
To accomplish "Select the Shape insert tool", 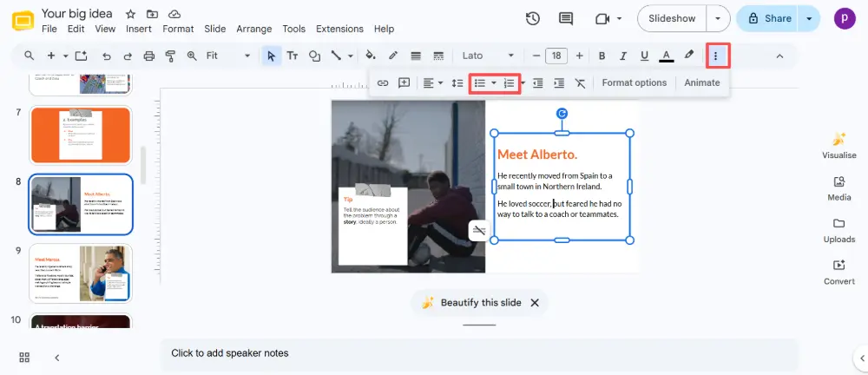I will pyautogui.click(x=314, y=56).
